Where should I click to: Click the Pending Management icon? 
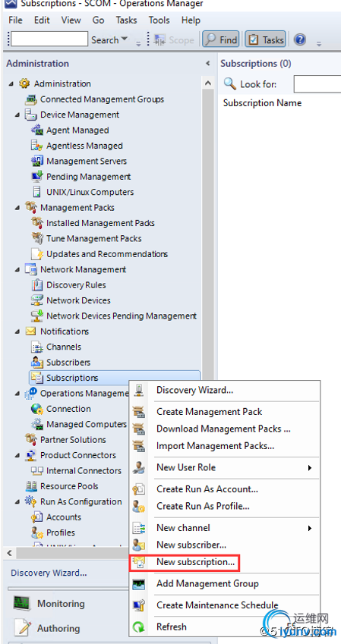[36, 177]
